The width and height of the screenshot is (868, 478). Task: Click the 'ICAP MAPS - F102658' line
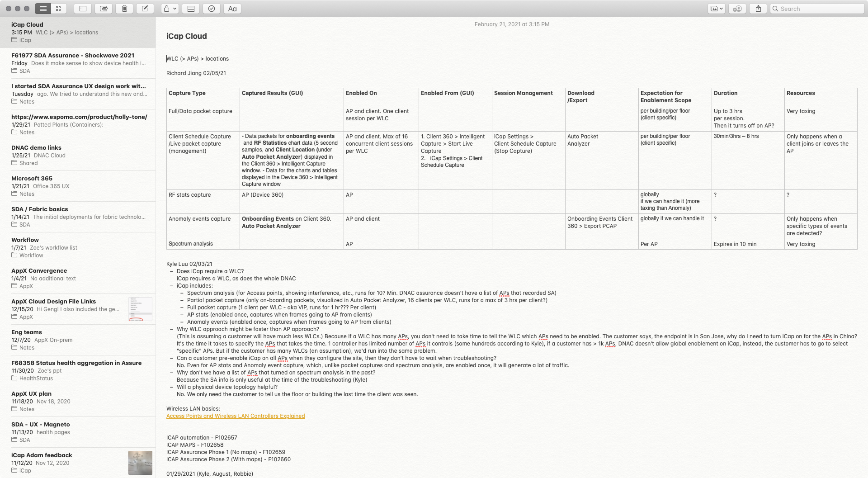click(x=195, y=445)
